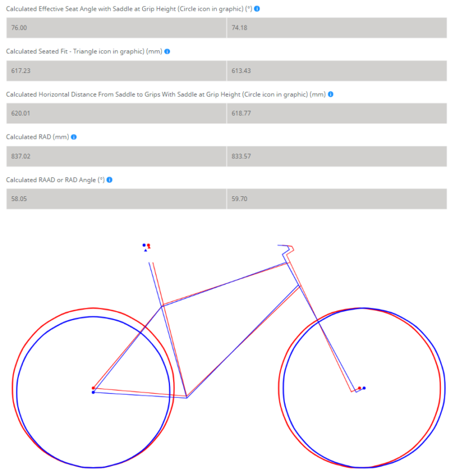This screenshot has height=476, width=455.
Task: Click the RAD value 833.57
Action: coord(335,155)
